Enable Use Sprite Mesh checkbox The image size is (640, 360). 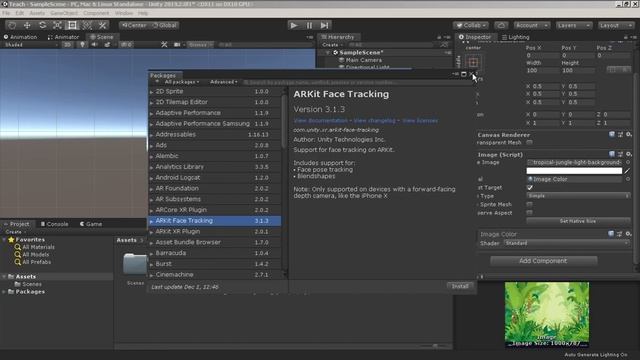[529, 204]
